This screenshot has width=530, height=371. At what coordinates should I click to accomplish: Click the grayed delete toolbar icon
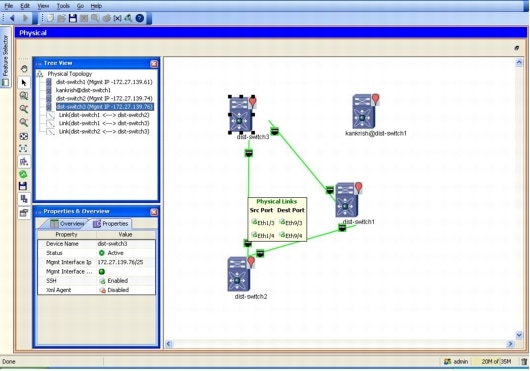[x=84, y=18]
